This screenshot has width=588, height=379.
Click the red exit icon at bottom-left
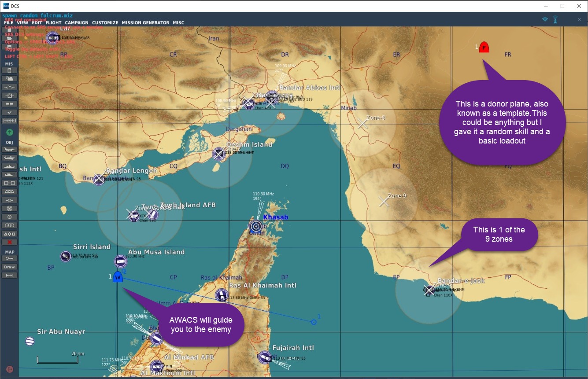coord(10,369)
